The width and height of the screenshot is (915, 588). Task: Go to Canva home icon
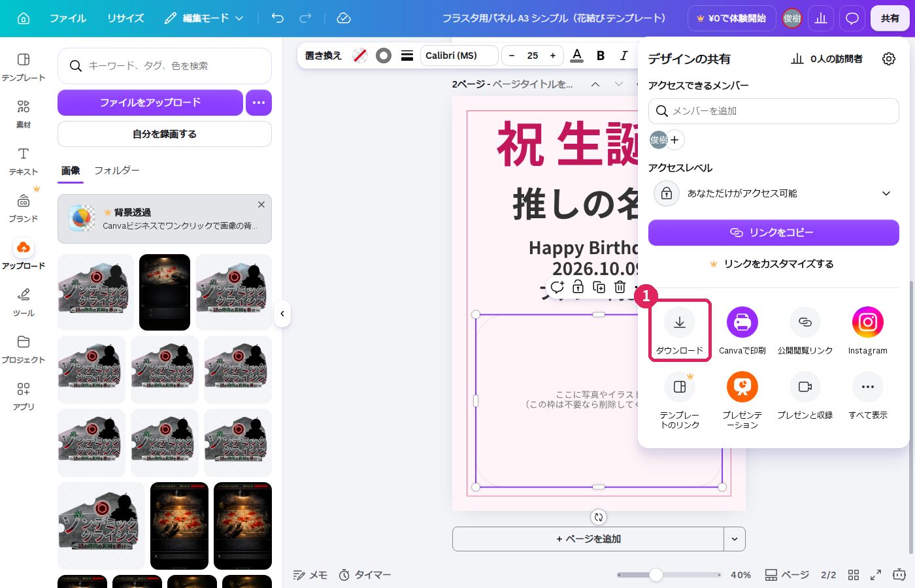pyautogui.click(x=23, y=18)
